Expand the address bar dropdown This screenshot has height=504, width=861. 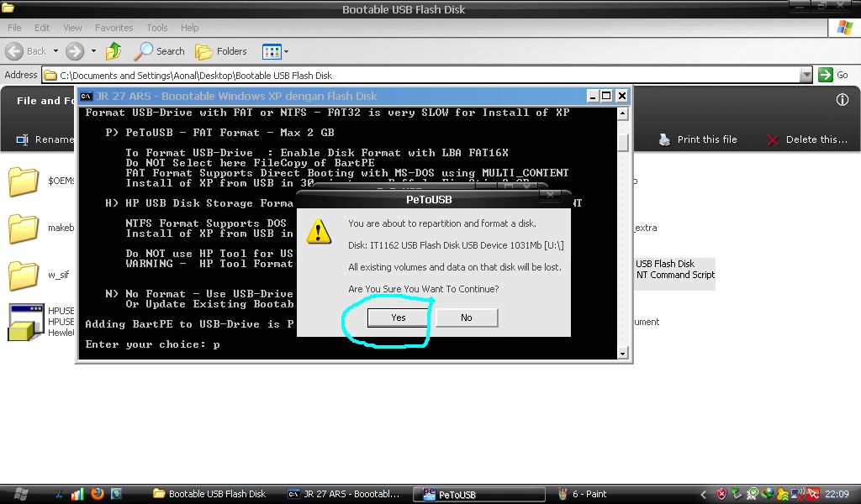click(x=806, y=75)
